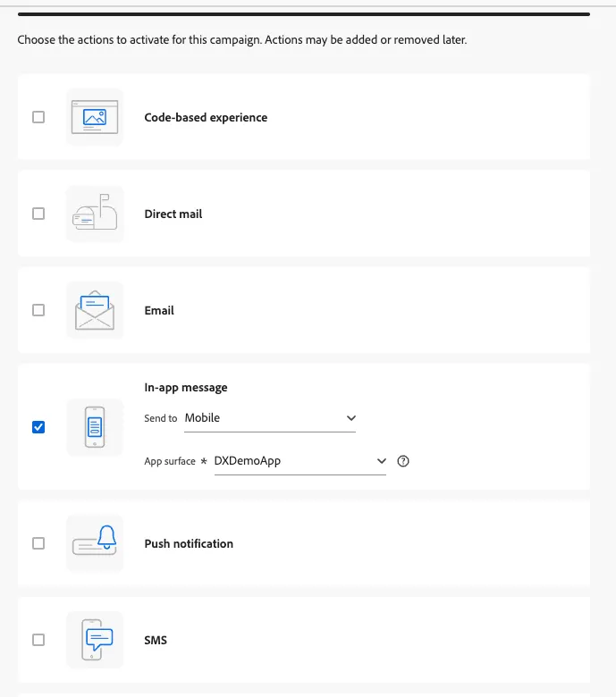
Task: Click the Direct mail label
Action: click(x=173, y=214)
